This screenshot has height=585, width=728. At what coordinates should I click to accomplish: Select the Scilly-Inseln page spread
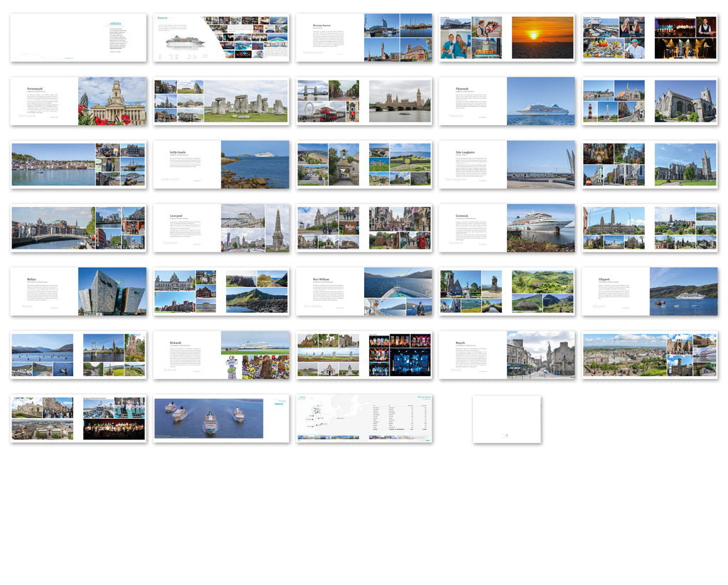(x=221, y=164)
